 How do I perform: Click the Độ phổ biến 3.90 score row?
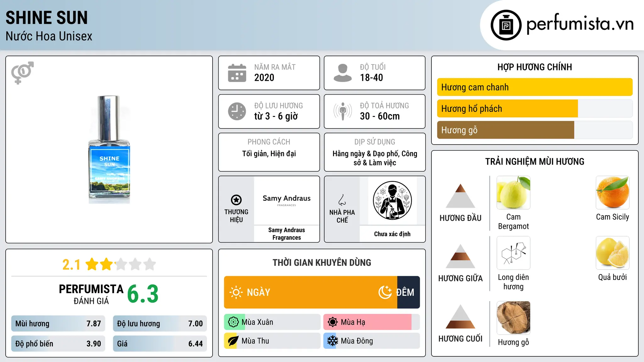pos(58,343)
